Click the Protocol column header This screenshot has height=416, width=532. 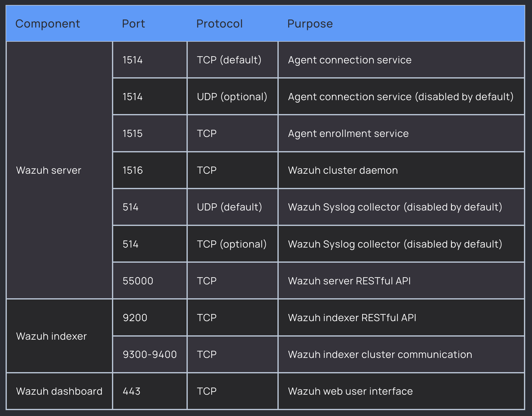(x=220, y=23)
